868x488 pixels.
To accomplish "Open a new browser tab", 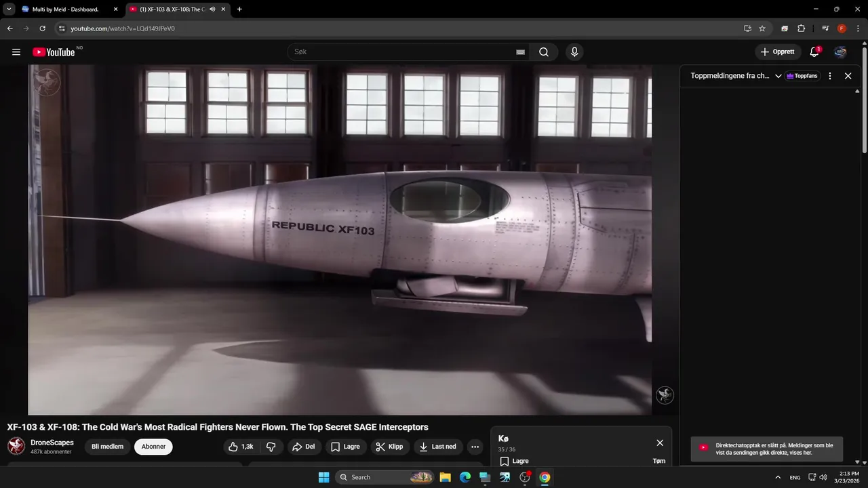I will 239,9.
